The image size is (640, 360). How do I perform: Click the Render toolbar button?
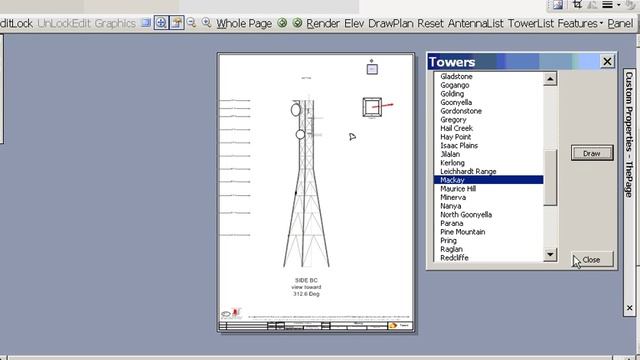pyautogui.click(x=323, y=23)
